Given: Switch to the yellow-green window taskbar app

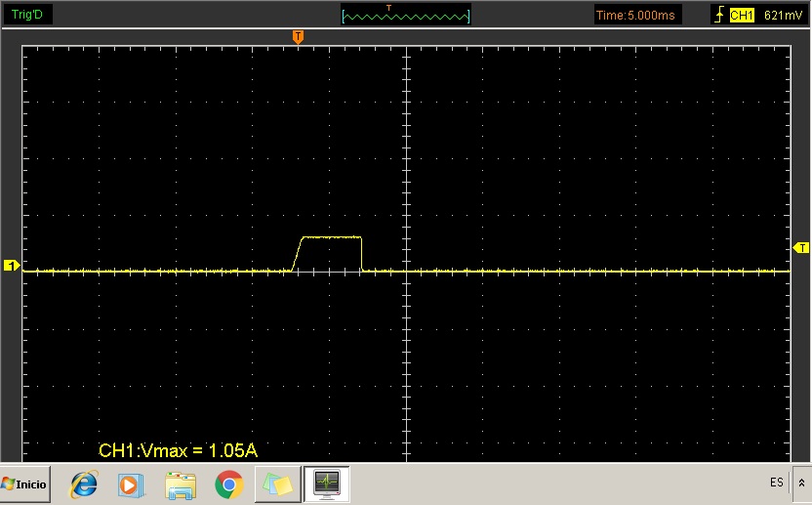Looking at the screenshot, I should coord(277,484).
